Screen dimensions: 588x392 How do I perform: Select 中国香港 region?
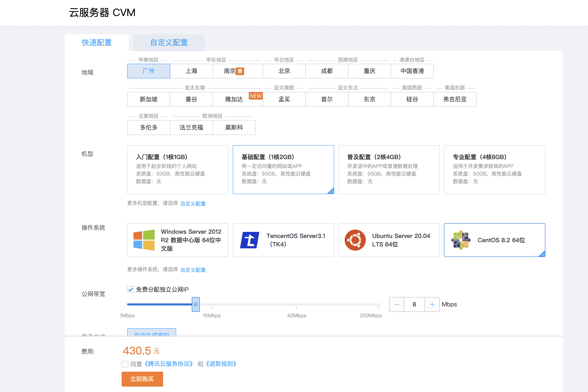(412, 71)
